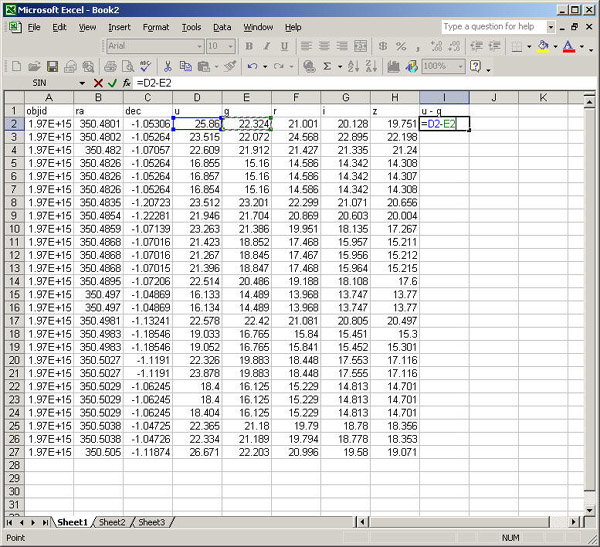Apply the red Font Color A
The width and height of the screenshot is (600, 547).
(569, 46)
